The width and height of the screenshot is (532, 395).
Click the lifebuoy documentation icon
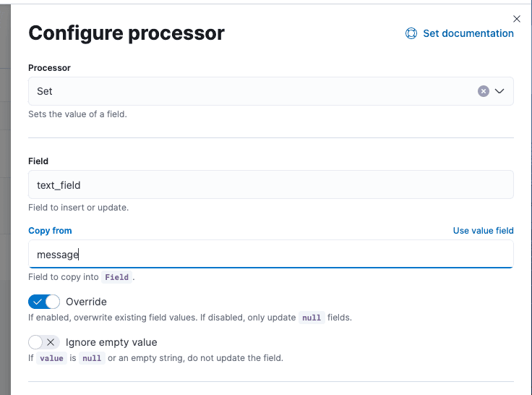coord(411,33)
